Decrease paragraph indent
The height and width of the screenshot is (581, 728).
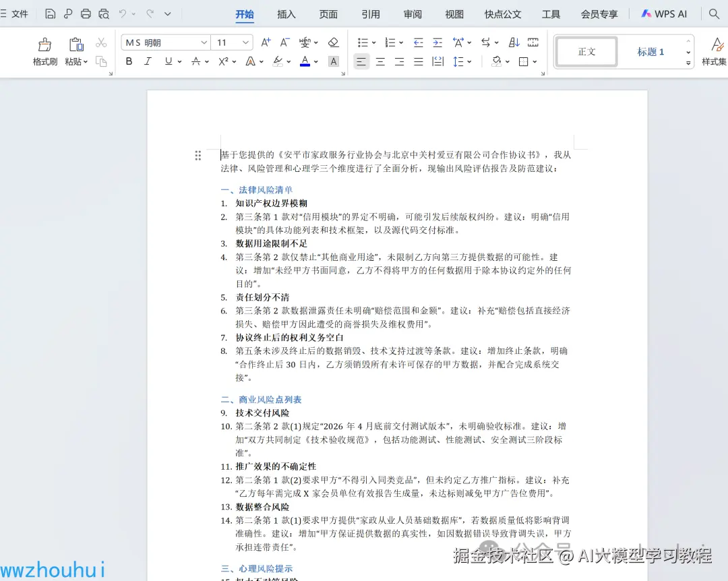[x=419, y=42]
